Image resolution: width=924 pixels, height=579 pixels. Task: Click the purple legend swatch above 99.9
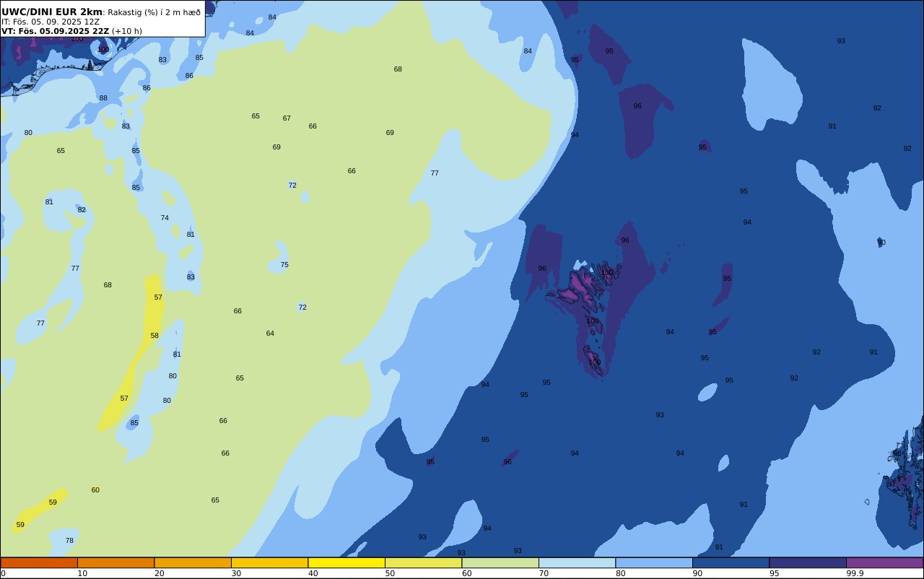pyautogui.click(x=884, y=562)
